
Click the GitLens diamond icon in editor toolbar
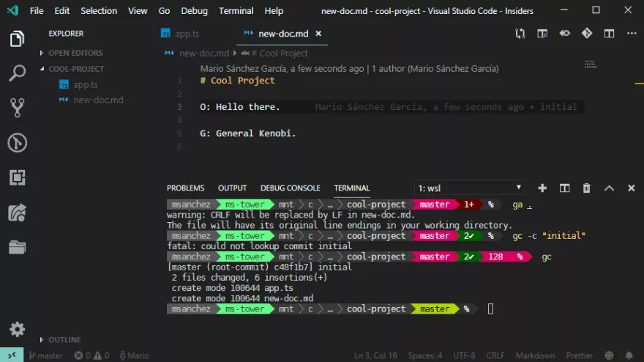pos(587,33)
